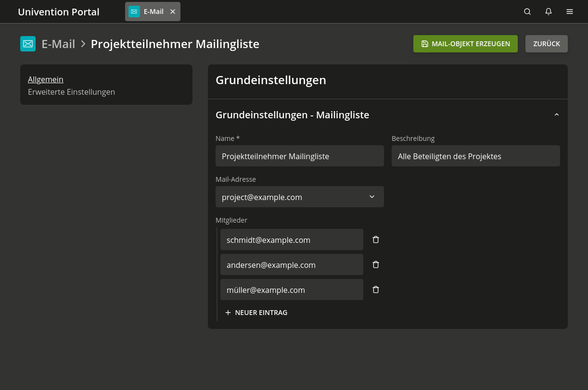Focus the Name input field
588x390 pixels.
[x=299, y=156]
